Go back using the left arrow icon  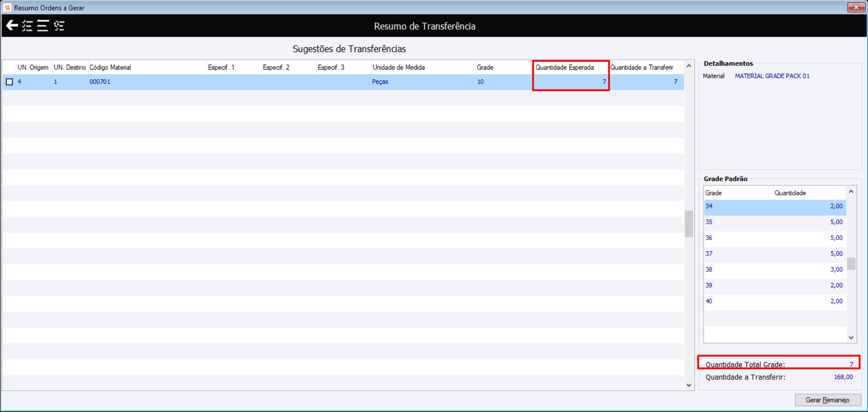coord(12,26)
